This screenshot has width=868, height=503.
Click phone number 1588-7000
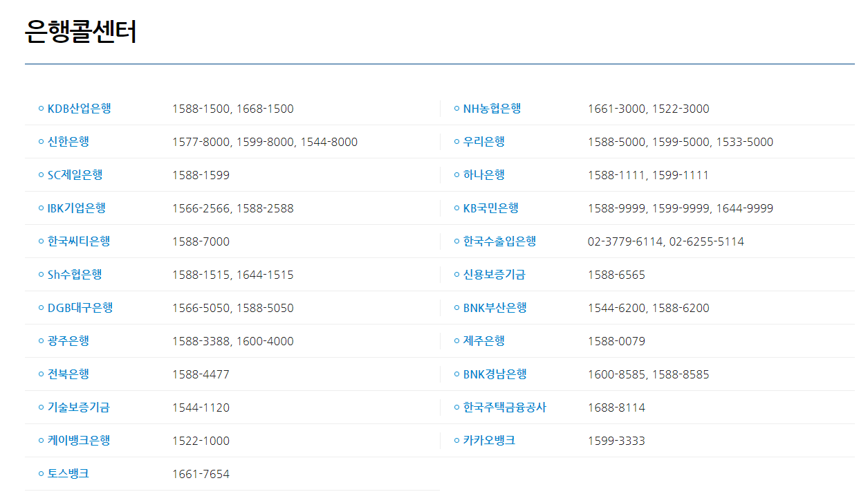coord(201,241)
